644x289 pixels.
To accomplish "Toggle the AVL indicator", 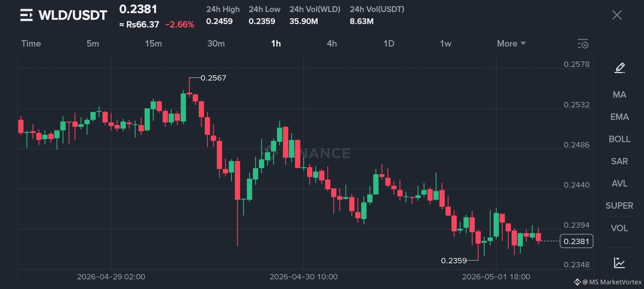I will 619,183.
